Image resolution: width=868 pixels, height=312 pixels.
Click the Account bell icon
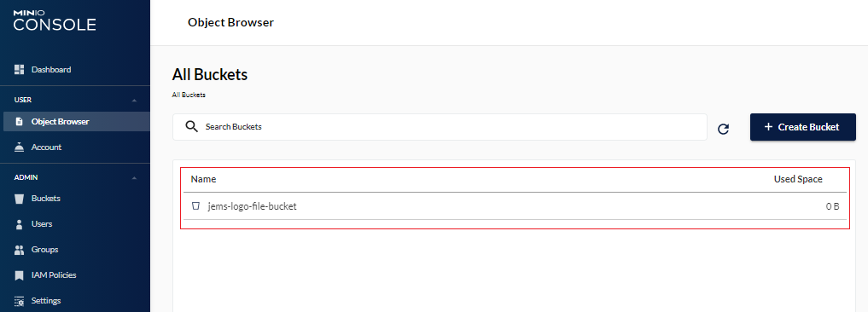[x=20, y=147]
